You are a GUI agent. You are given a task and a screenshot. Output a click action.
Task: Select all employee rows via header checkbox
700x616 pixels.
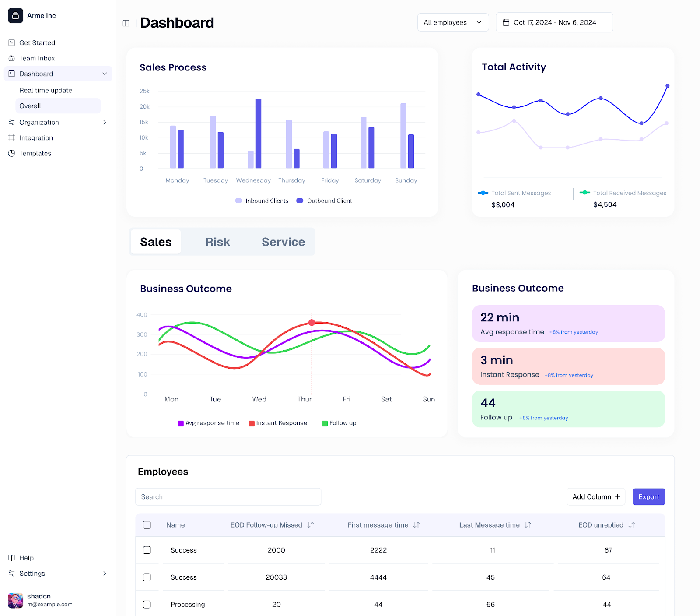coord(147,524)
